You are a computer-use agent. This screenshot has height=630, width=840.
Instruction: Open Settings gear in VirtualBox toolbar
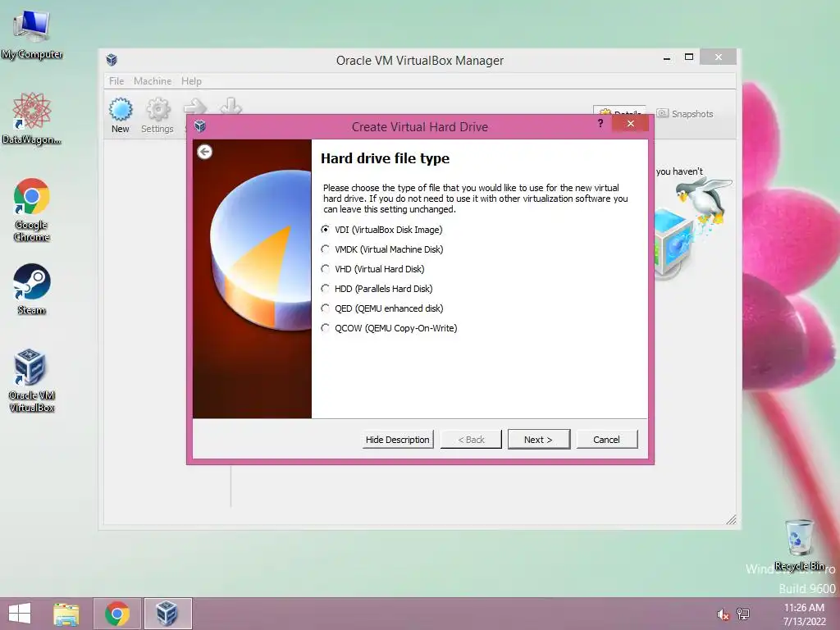coord(157,115)
